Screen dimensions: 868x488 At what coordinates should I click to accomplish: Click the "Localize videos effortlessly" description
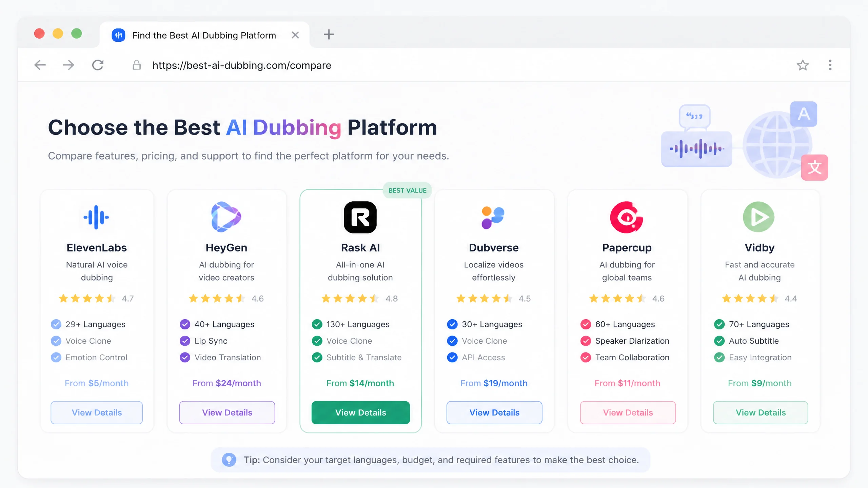point(494,271)
